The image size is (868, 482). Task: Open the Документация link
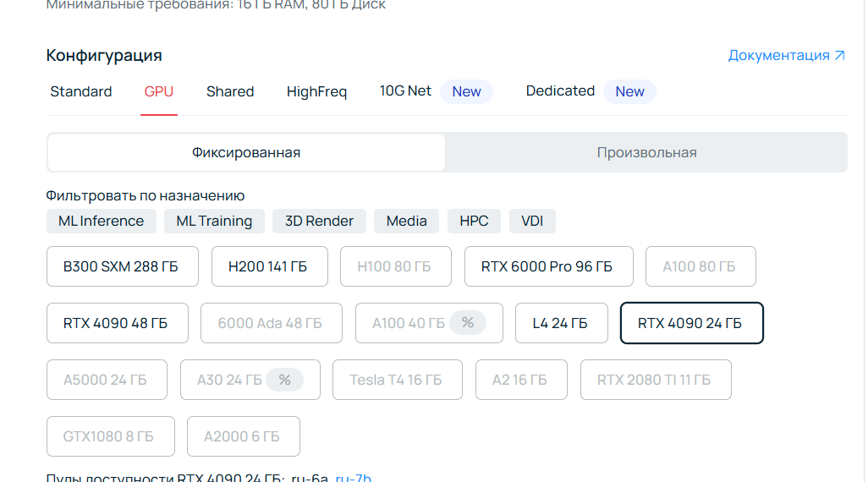786,55
